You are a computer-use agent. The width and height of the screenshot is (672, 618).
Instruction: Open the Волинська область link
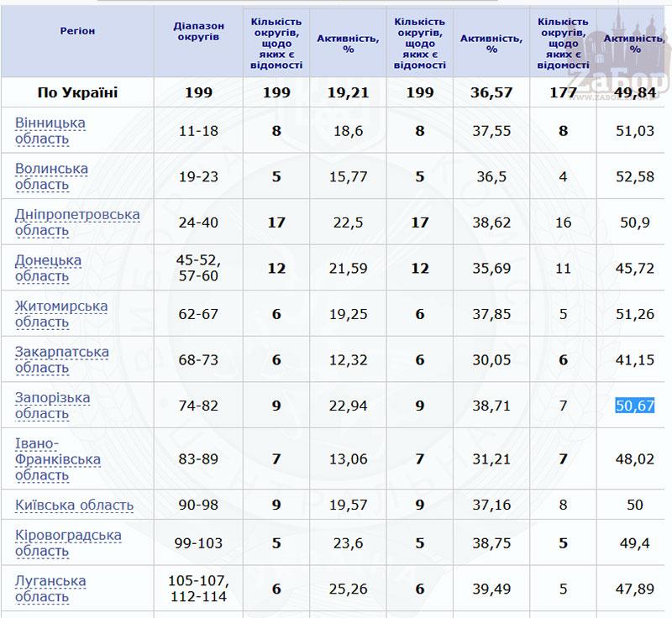click(x=51, y=177)
